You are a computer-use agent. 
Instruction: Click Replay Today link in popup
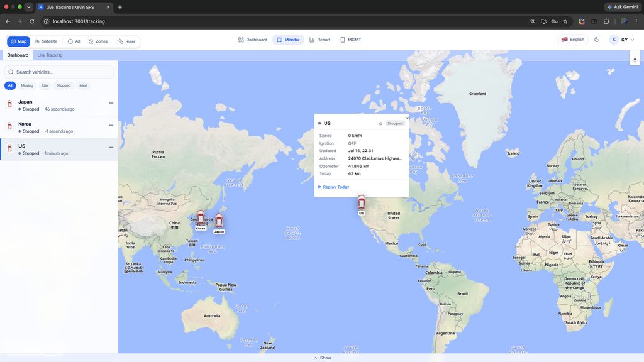(333, 187)
